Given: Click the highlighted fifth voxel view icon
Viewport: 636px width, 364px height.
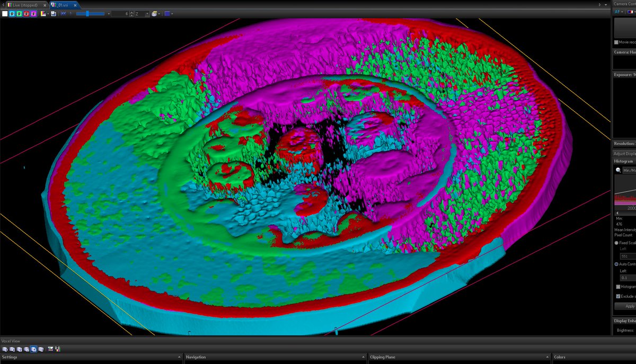Looking at the screenshot, I should click(x=33, y=349).
